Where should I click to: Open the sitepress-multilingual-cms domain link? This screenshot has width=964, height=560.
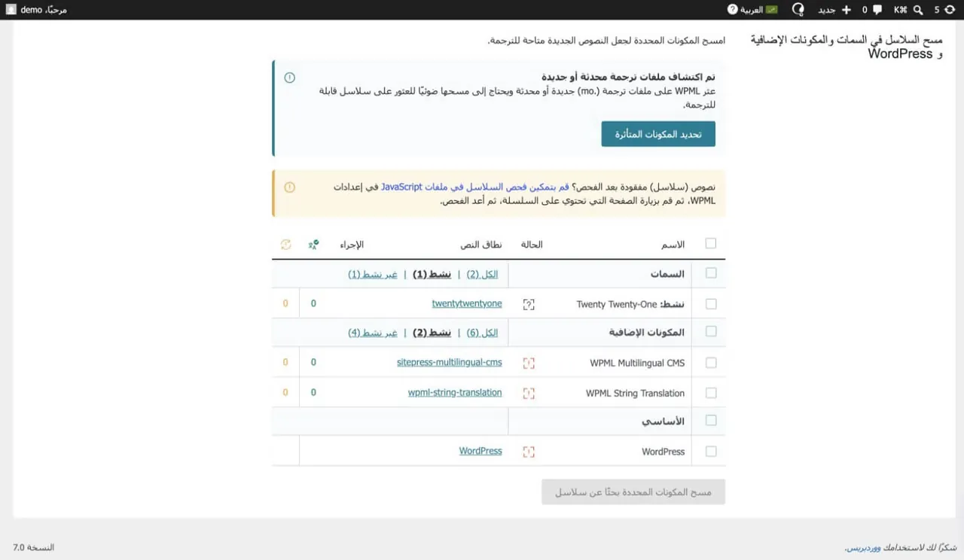click(450, 362)
